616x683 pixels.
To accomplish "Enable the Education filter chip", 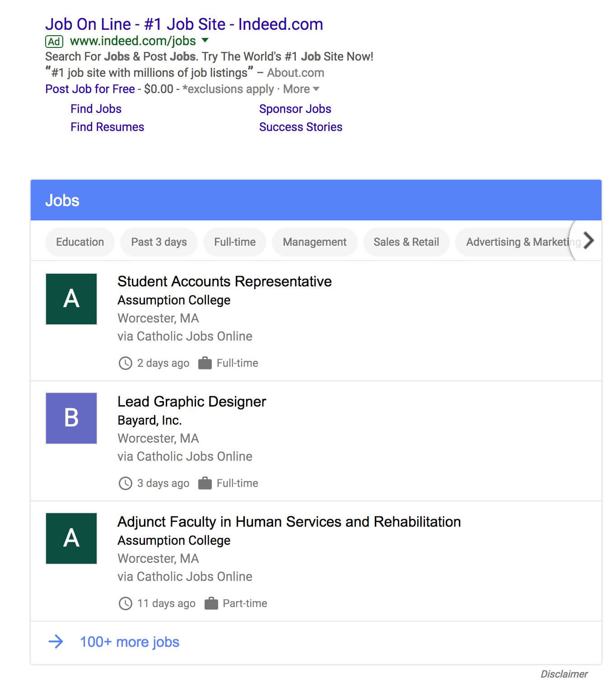I will tap(79, 242).
